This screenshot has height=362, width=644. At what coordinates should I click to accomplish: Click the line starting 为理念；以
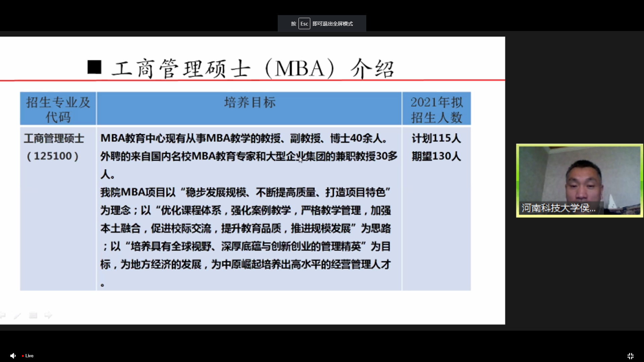pyautogui.click(x=246, y=210)
